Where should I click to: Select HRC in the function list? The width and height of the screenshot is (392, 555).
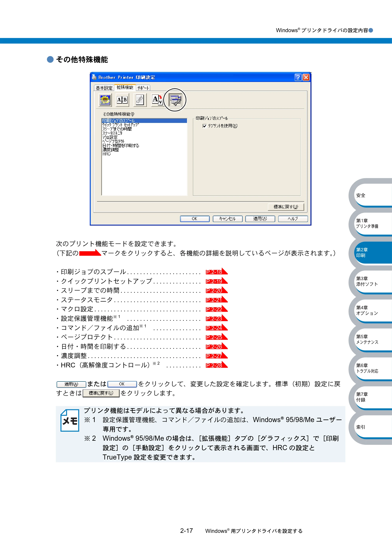tap(144, 154)
